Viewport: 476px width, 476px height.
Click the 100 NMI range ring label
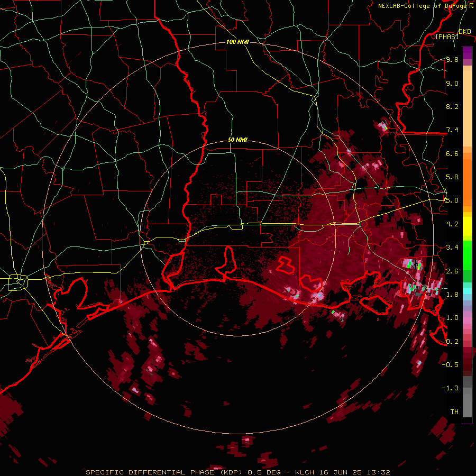[237, 42]
